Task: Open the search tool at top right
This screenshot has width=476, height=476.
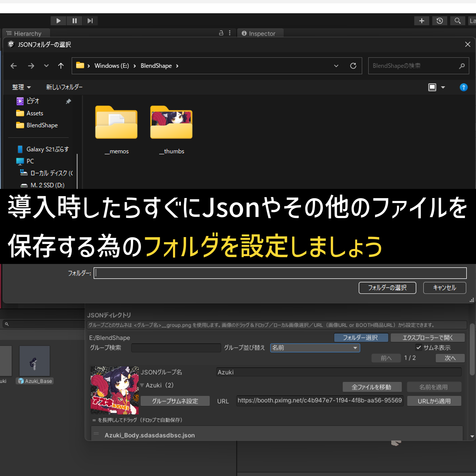Action: point(457,21)
